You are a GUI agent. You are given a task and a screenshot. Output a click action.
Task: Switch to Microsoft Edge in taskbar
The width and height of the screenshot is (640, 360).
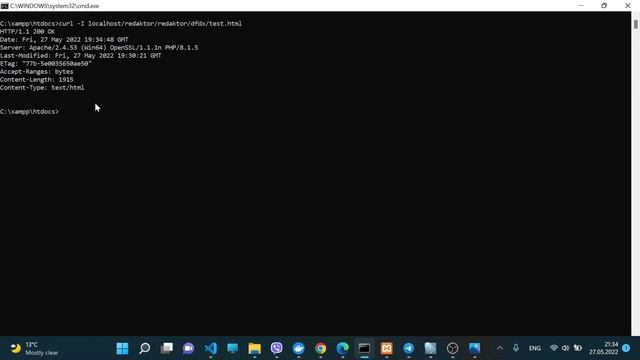342,348
